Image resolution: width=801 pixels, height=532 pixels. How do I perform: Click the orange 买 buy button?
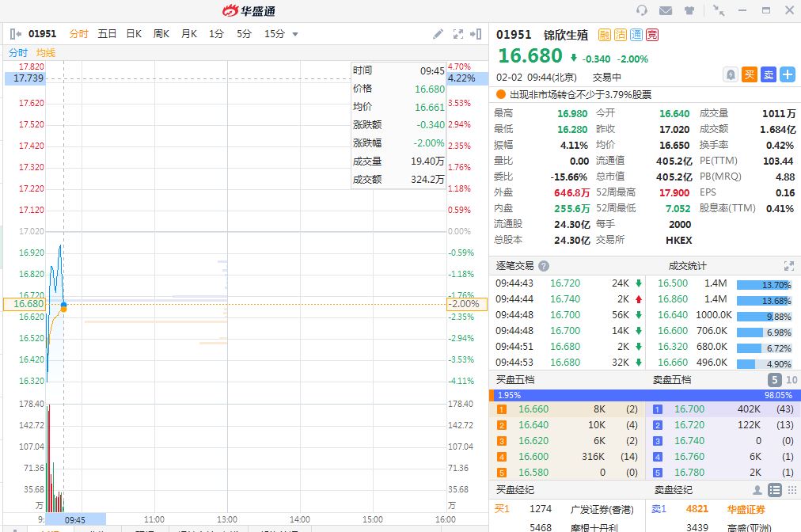click(750, 74)
